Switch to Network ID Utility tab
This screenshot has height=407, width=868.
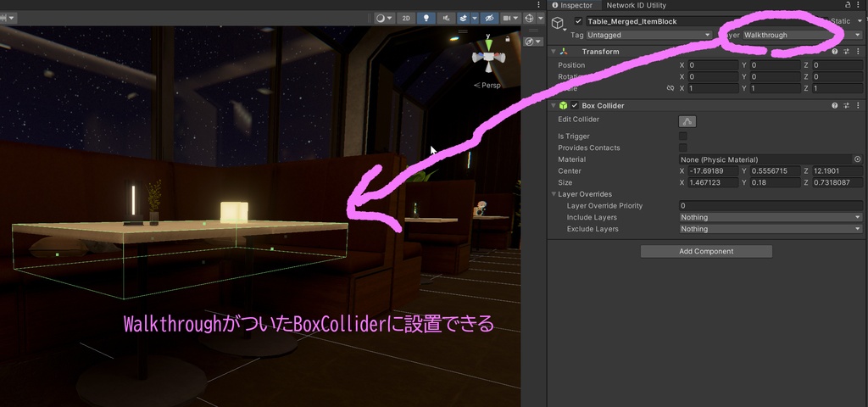point(636,5)
